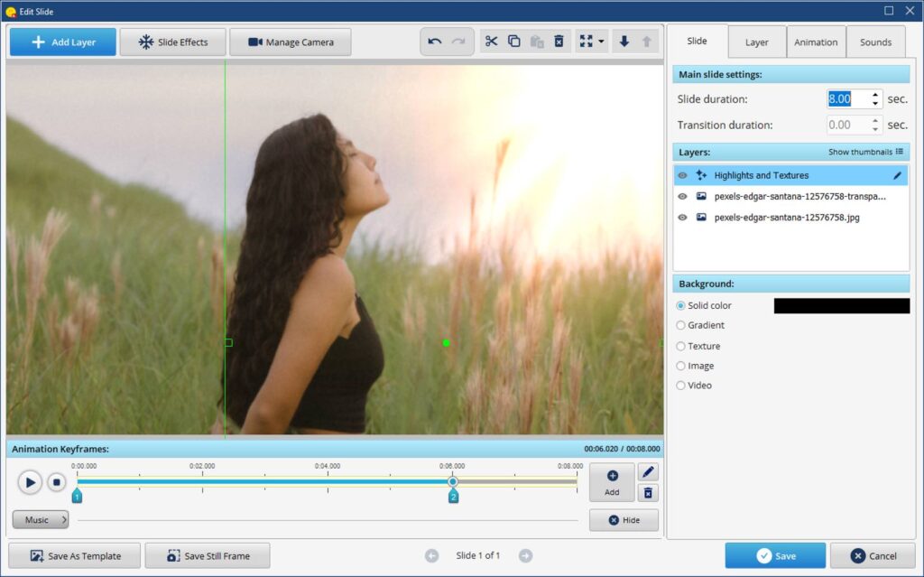Click the Redo arrow icon
The height and width of the screenshot is (577, 924).
pyautogui.click(x=458, y=42)
